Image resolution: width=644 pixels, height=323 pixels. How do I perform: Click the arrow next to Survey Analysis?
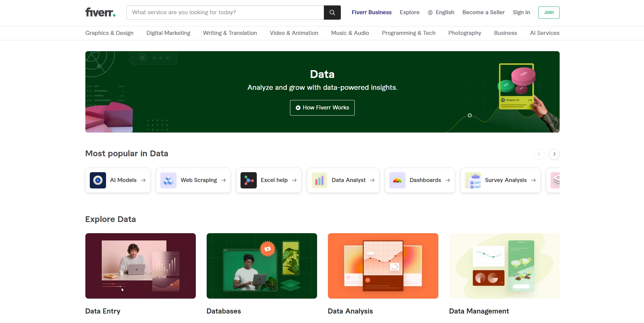point(534,180)
